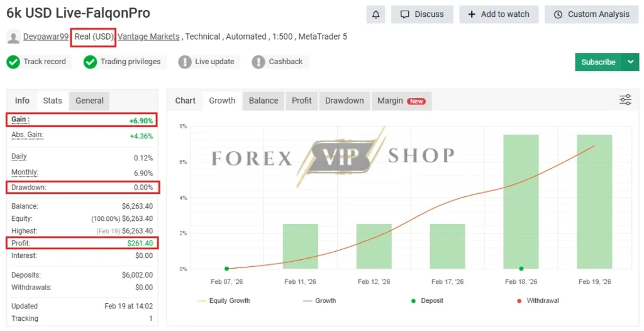Click the $6,002.00 deposits value
Image resolution: width=644 pixels, height=331 pixels.
point(137,274)
